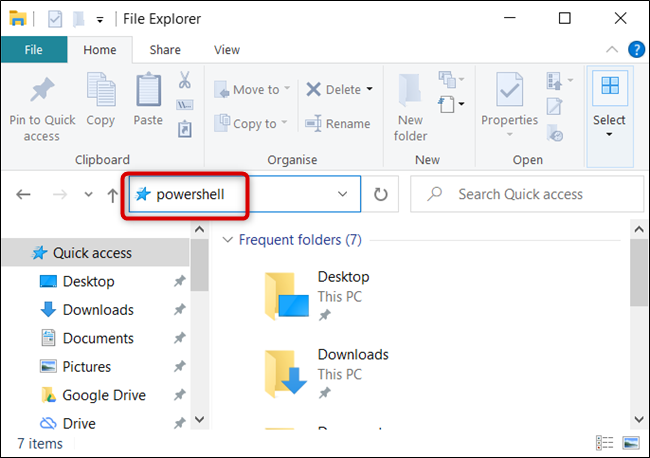Click the Rename button
Screen dimensions: 650x458
coord(337,124)
